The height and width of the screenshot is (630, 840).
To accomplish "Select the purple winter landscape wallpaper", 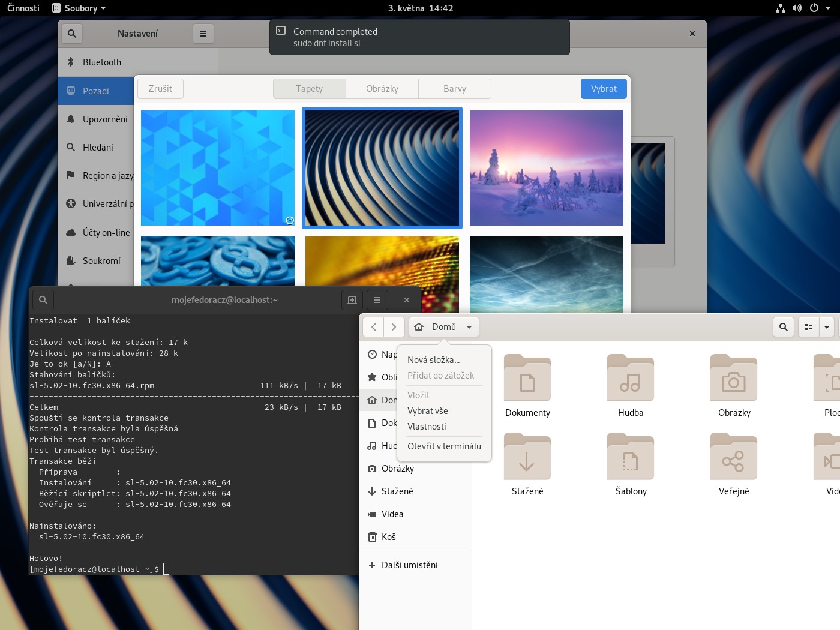I will (x=546, y=168).
